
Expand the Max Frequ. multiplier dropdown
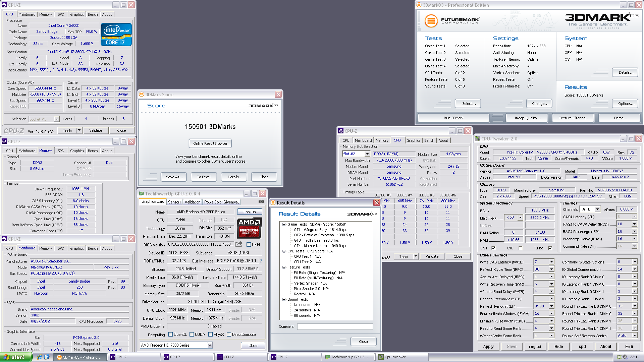520,218
